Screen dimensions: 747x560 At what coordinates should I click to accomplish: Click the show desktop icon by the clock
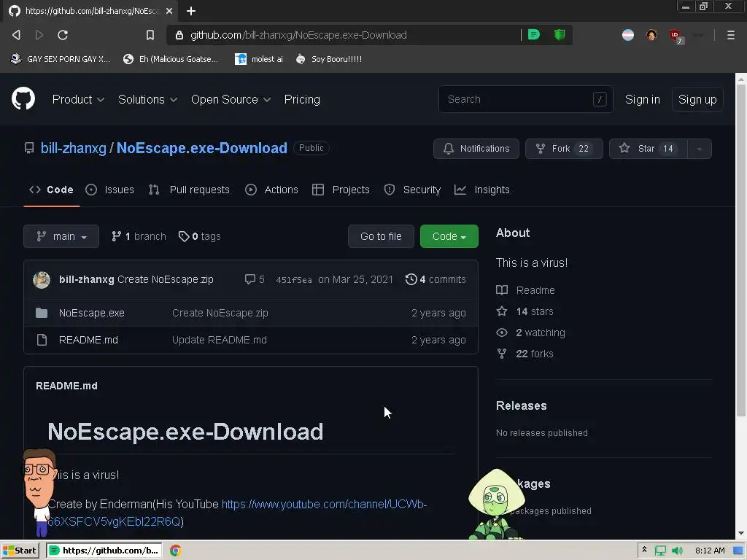738,551
